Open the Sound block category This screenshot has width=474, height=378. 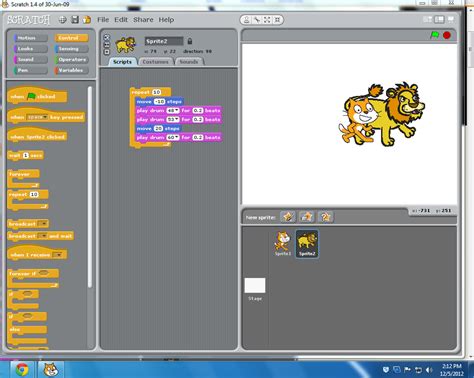(x=31, y=59)
